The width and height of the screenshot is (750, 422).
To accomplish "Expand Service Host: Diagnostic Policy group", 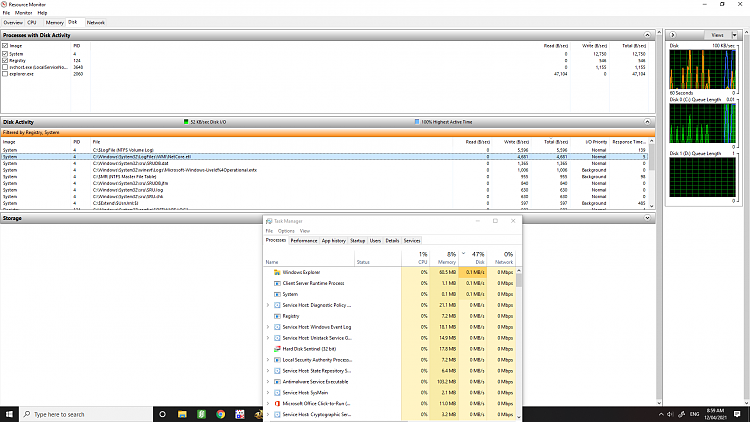I will pos(268,305).
